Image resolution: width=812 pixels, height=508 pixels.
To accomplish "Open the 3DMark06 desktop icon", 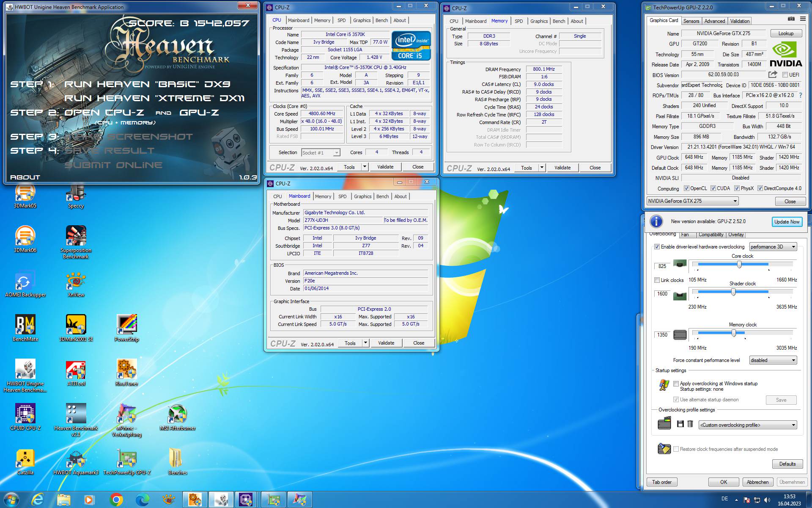I will click(x=25, y=239).
